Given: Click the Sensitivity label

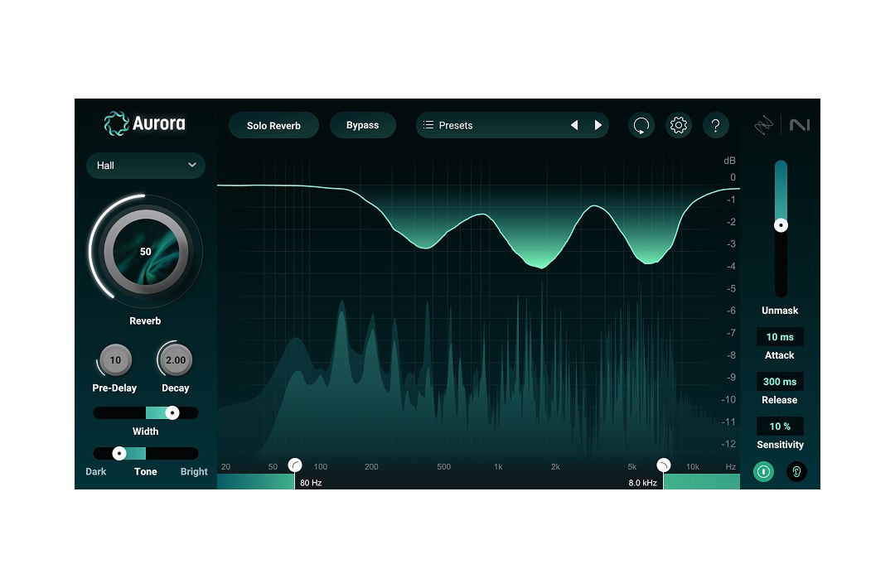Looking at the screenshot, I should pyautogui.click(x=780, y=444).
